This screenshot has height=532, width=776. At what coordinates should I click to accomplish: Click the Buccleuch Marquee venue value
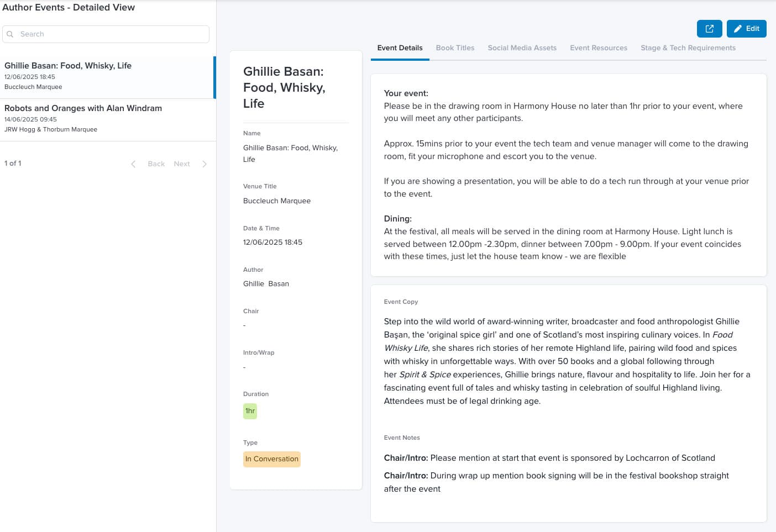[277, 201]
